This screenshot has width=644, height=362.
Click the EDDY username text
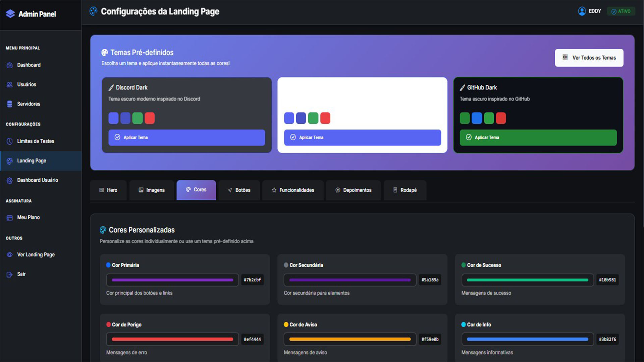pyautogui.click(x=595, y=11)
